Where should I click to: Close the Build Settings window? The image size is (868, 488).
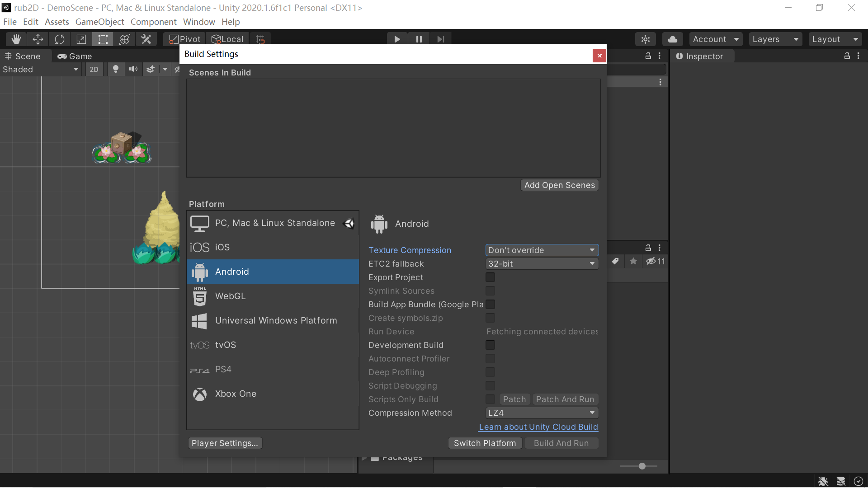(599, 56)
